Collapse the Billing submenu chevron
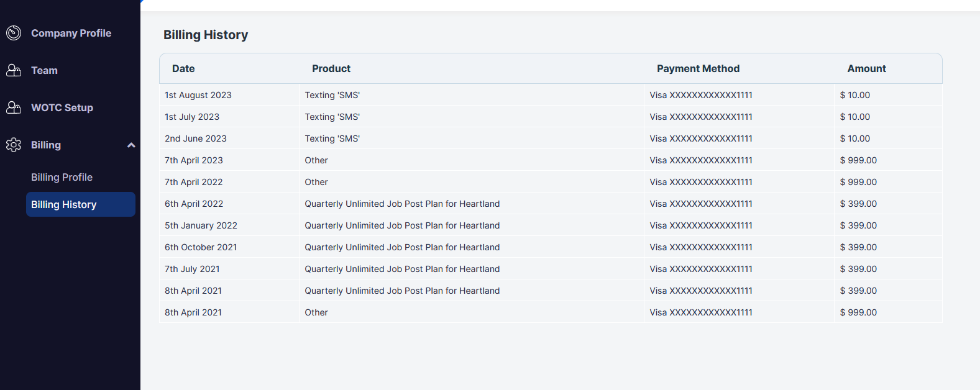Viewport: 980px width, 390px height. [x=131, y=145]
